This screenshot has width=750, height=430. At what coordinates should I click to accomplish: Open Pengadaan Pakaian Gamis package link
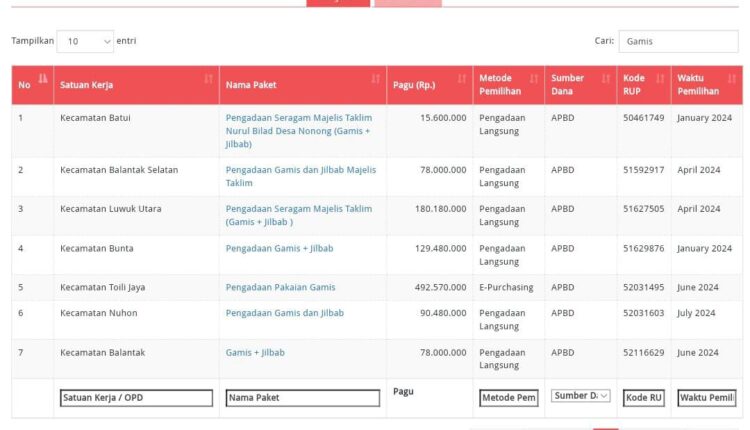point(280,288)
